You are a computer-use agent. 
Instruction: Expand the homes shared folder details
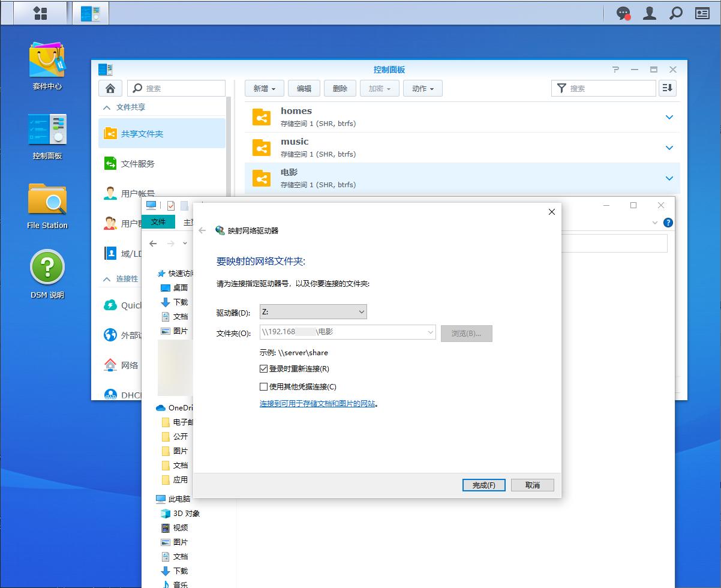669,117
